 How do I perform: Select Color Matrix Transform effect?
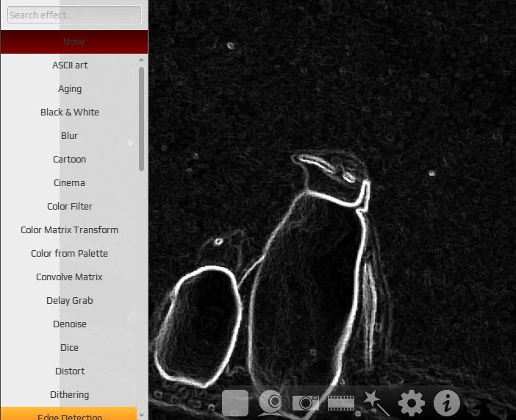pos(70,230)
